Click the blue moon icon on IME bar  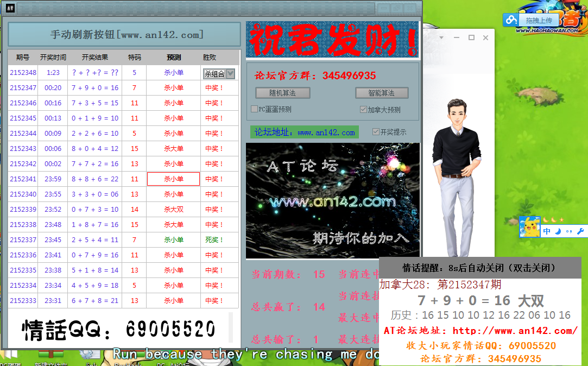point(558,231)
